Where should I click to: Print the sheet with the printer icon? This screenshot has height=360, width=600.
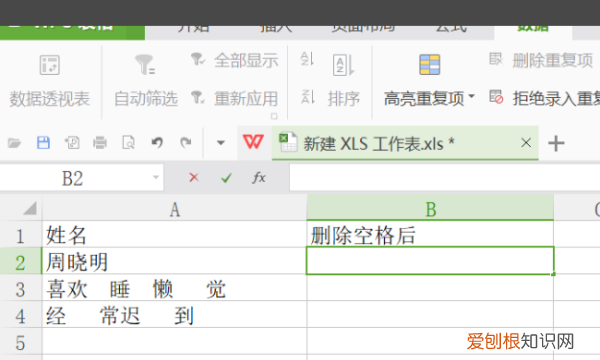100,143
